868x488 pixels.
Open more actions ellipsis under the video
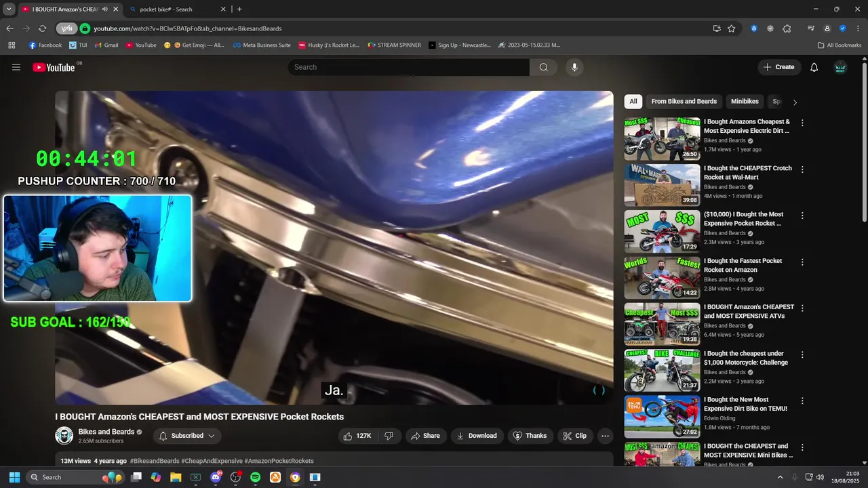(606, 436)
